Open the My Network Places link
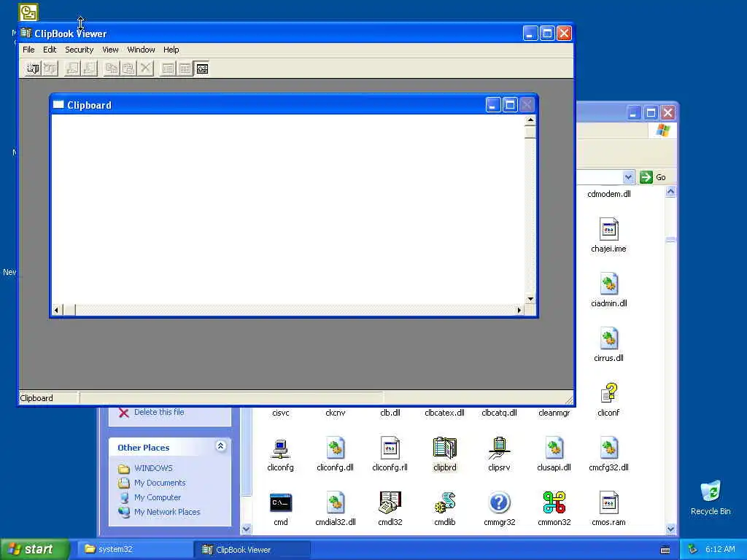 [167, 512]
